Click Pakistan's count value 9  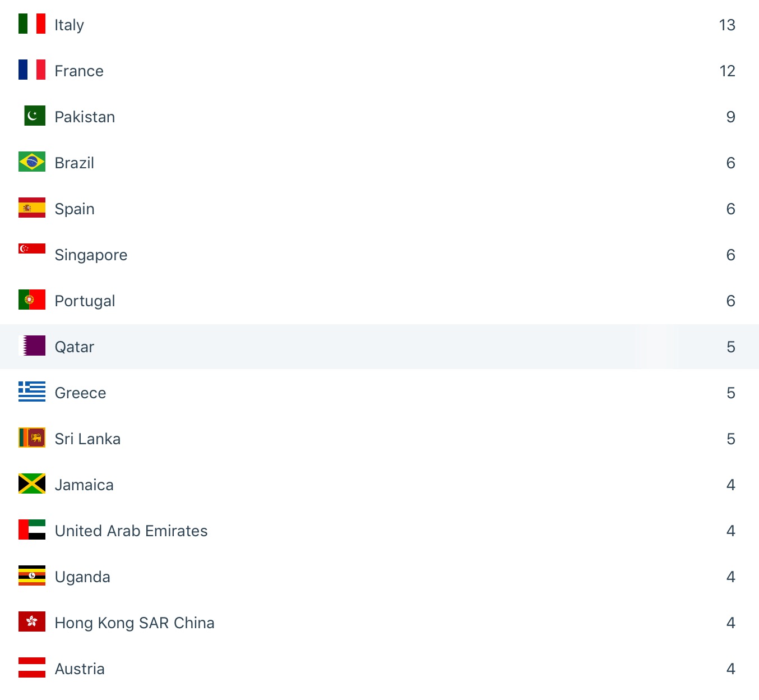[730, 117]
